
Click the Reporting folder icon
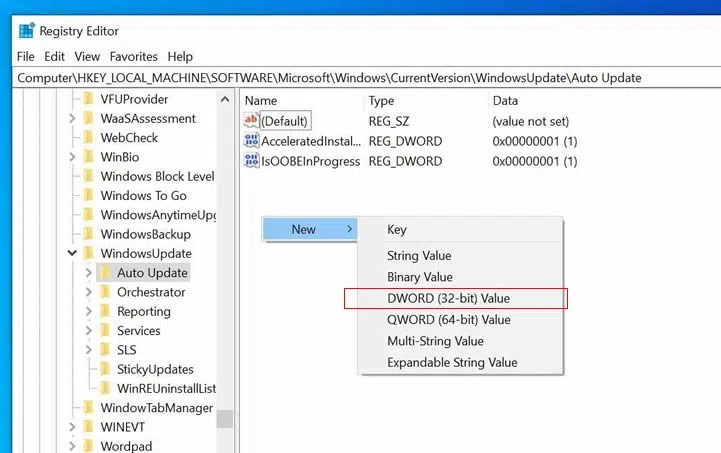105,311
